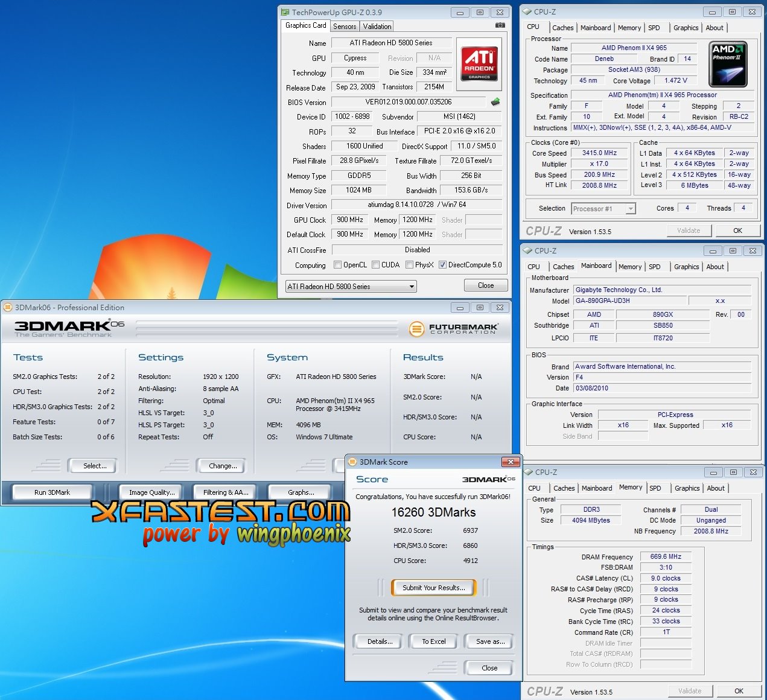Open the Validation tab in GPU-Z
Screen dimensions: 767x700
(377, 27)
